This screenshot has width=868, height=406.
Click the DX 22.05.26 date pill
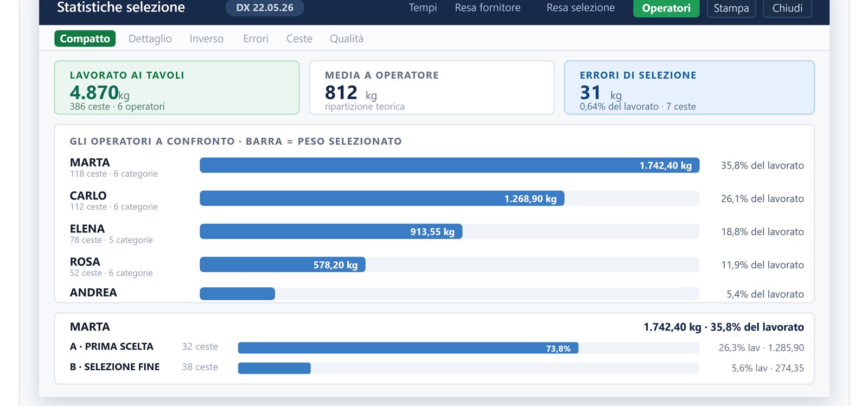point(265,8)
